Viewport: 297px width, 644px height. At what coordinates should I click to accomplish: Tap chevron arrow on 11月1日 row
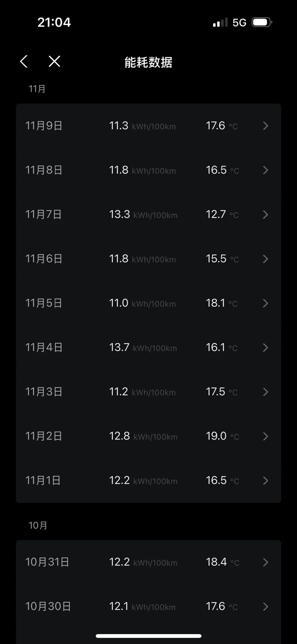click(x=265, y=480)
